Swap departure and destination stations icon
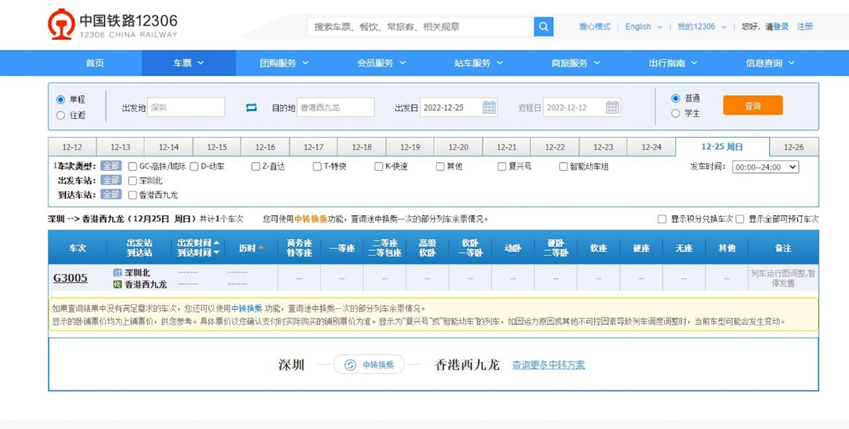Image resolution: width=849 pixels, height=429 pixels. pyautogui.click(x=251, y=107)
